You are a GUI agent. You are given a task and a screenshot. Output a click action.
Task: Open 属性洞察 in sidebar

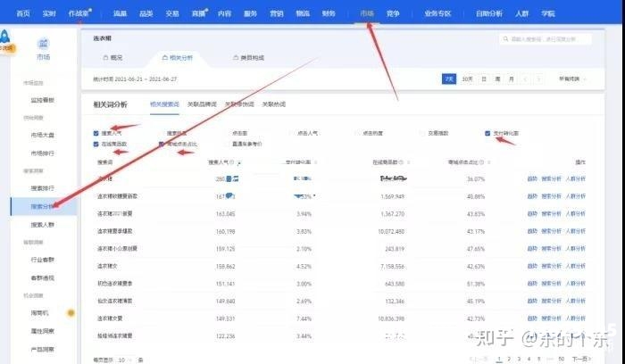[42, 331]
